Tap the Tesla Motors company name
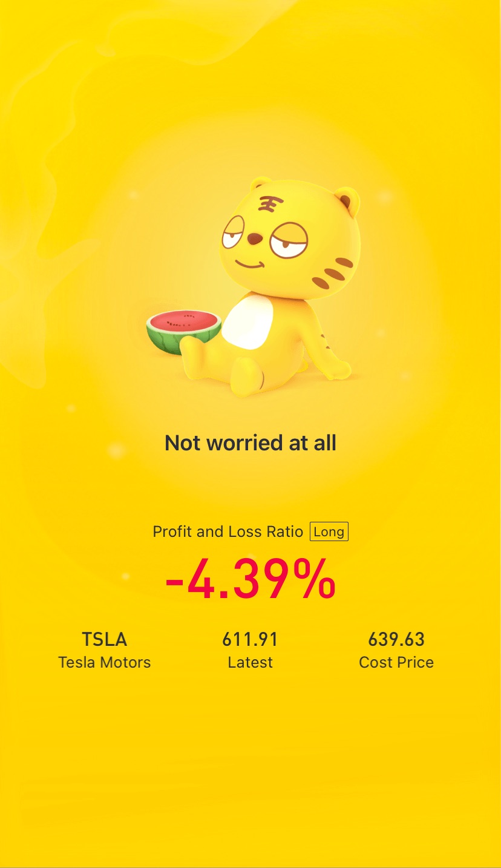 105,662
